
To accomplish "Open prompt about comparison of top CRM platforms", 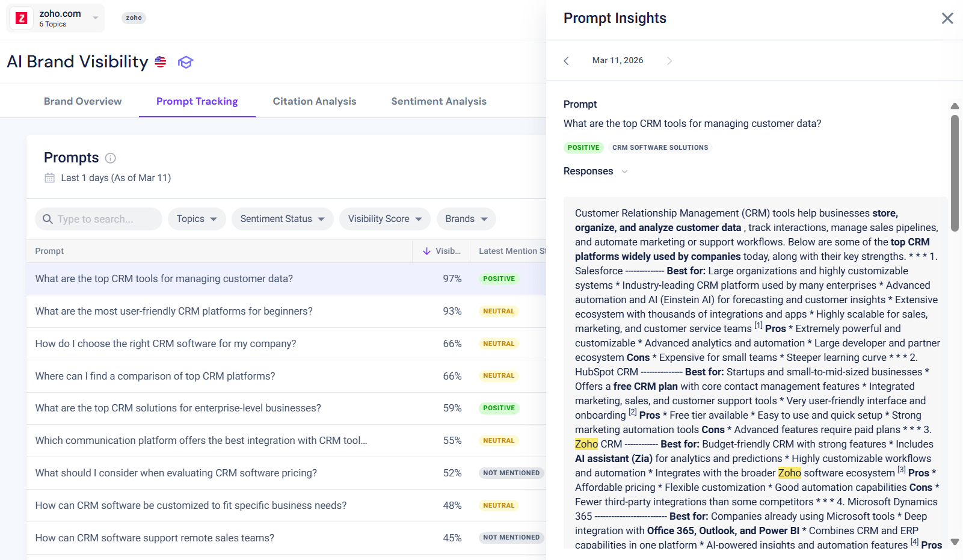I will coord(155,376).
